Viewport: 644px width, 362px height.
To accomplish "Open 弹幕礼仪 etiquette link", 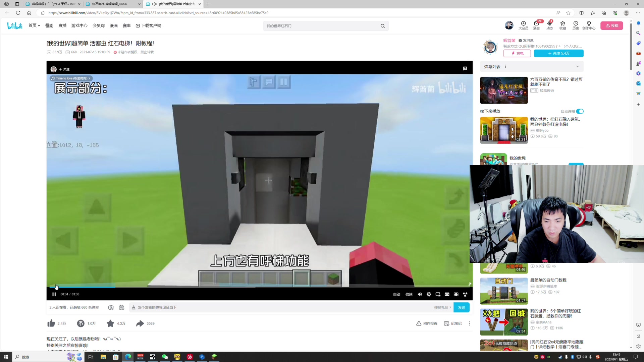I will [442, 307].
